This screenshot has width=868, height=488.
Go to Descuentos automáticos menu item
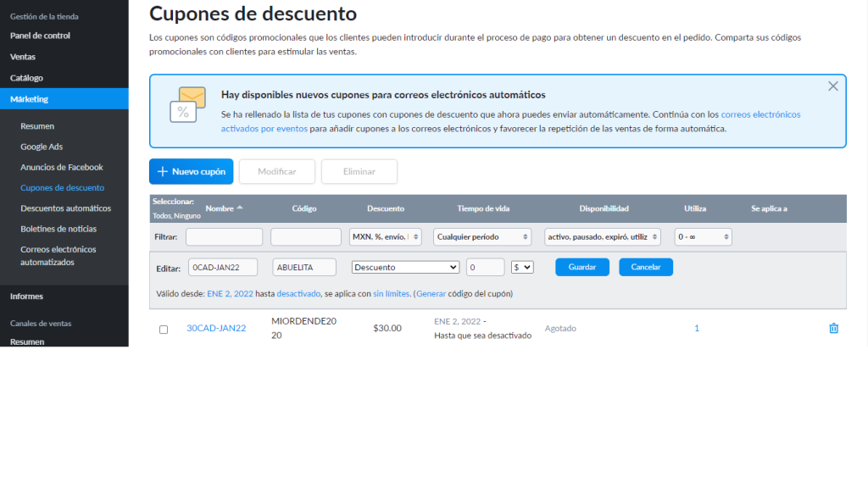tap(65, 208)
